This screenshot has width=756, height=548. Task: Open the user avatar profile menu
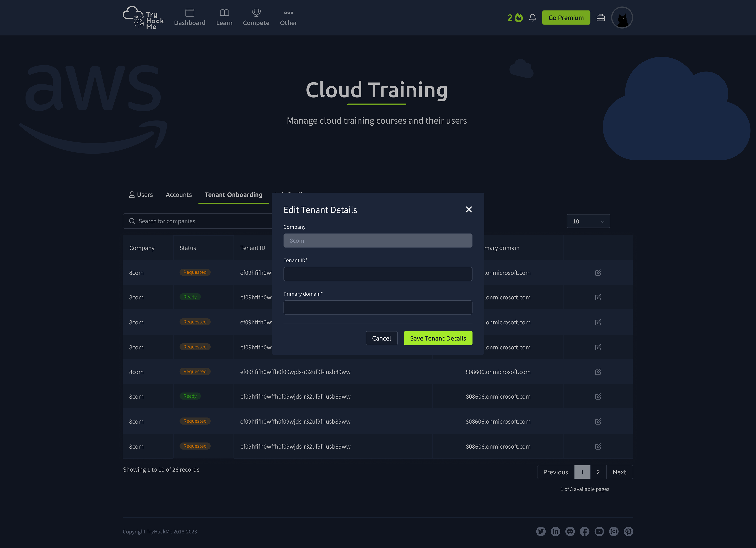[622, 18]
